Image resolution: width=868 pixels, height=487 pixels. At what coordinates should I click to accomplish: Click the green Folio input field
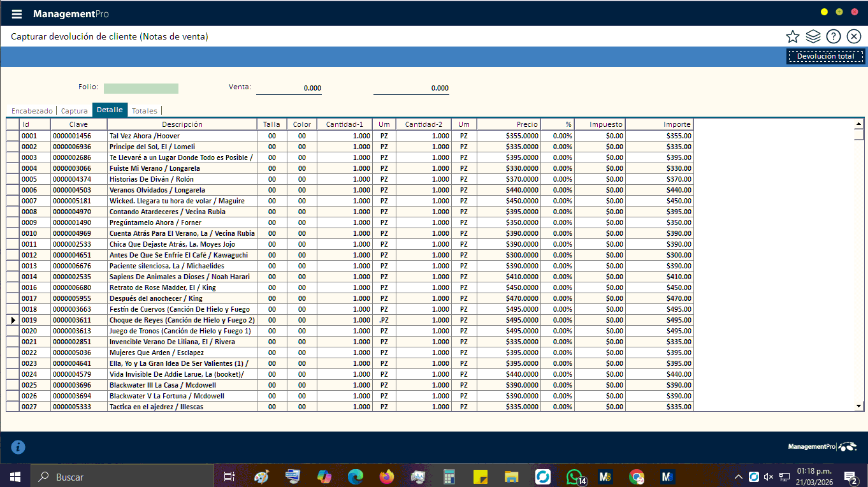click(x=141, y=88)
